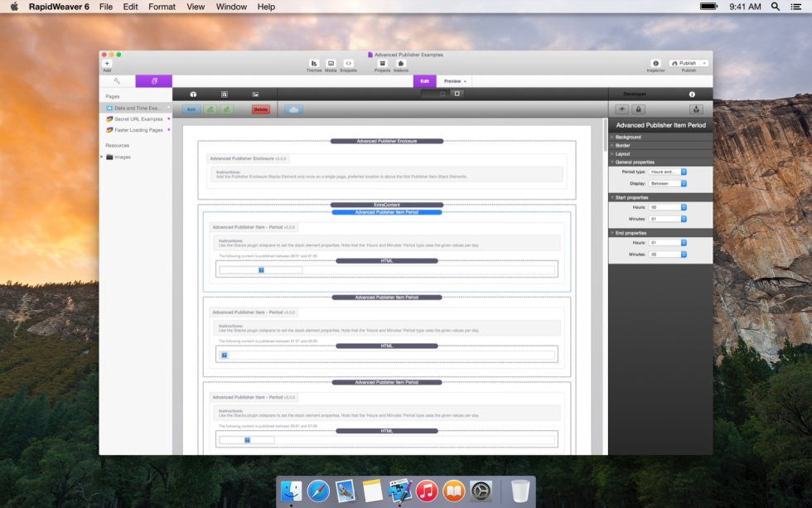Open the templates icon in Stacks toolbar
The image size is (812, 508).
[225, 94]
